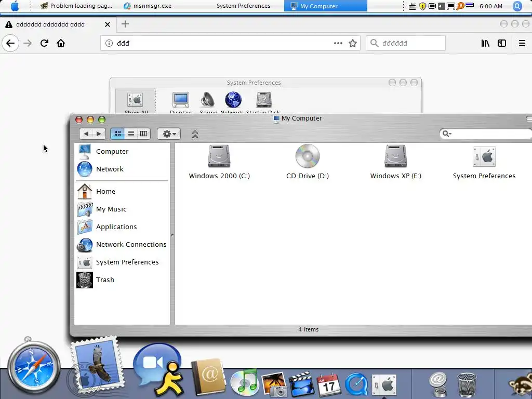The image size is (532, 399).
Task: Open the browser hamburger menu
Action: 522,43
